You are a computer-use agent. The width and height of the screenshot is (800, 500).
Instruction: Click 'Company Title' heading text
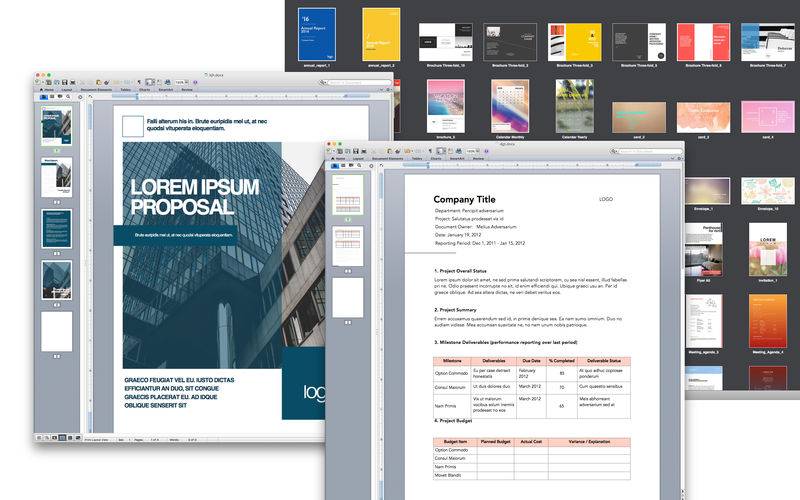464,199
